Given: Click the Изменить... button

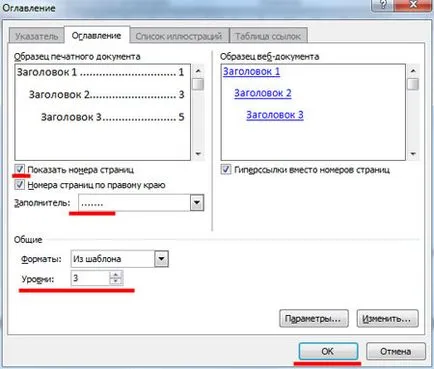Looking at the screenshot, I should tap(387, 318).
